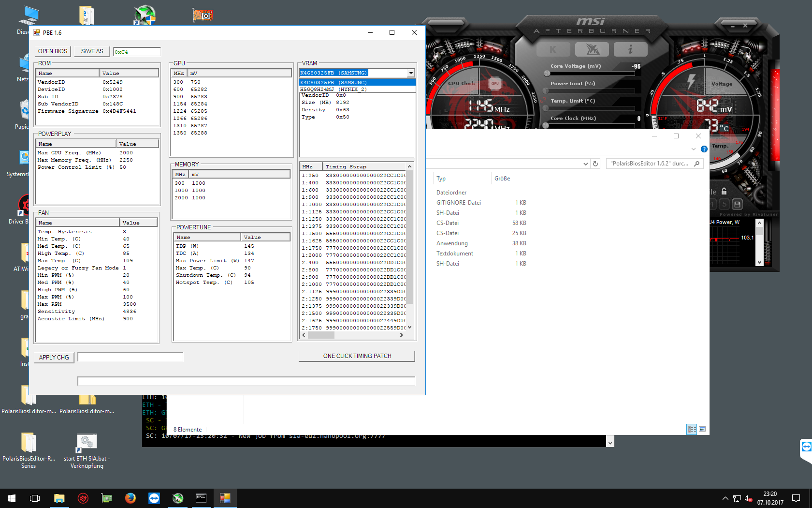Click the input field next to APPLY CHG
Image resolution: width=812 pixels, height=508 pixels.
pyautogui.click(x=130, y=357)
